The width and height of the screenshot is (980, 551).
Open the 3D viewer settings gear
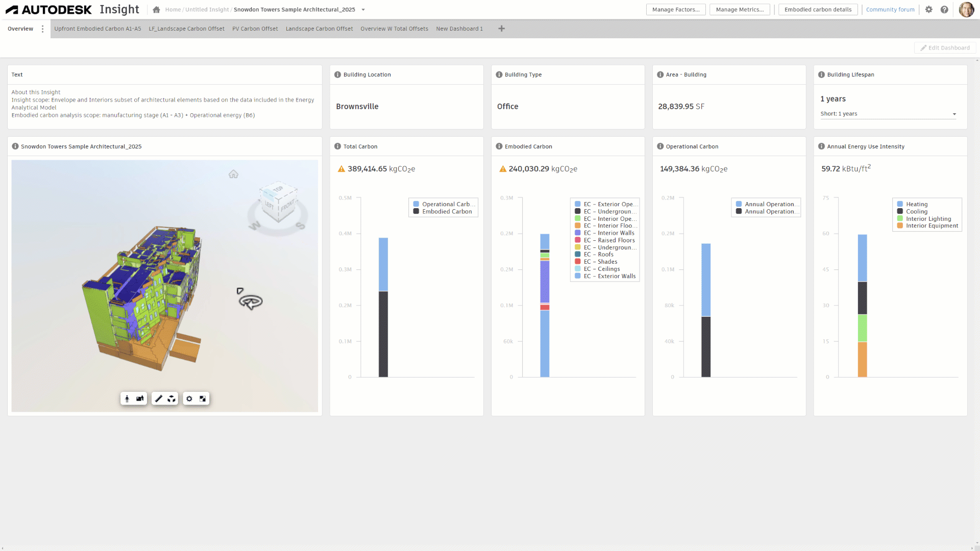(x=189, y=399)
